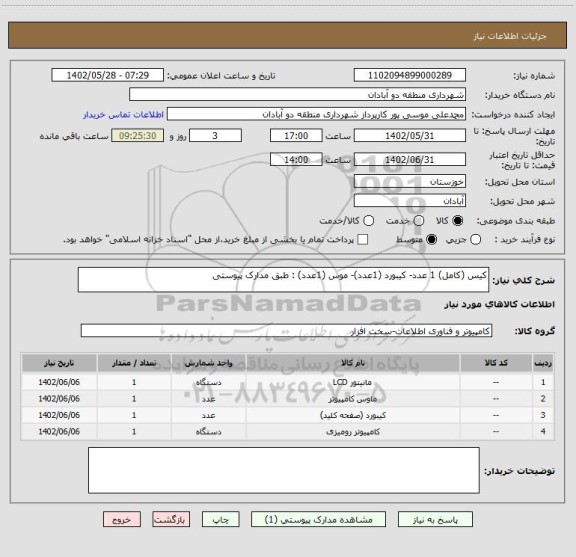Click the remaining days field showing 3
The width and height of the screenshot is (576, 557).
215,136
